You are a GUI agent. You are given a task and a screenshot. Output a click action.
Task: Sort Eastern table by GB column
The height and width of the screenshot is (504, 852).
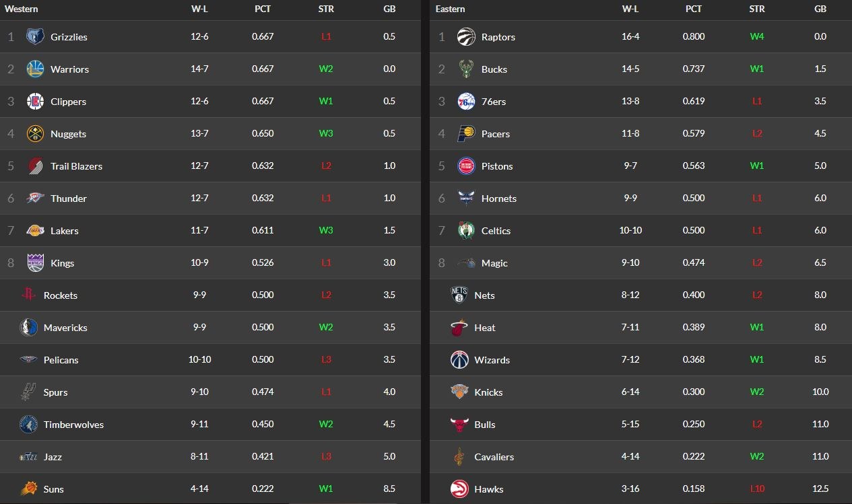click(820, 9)
